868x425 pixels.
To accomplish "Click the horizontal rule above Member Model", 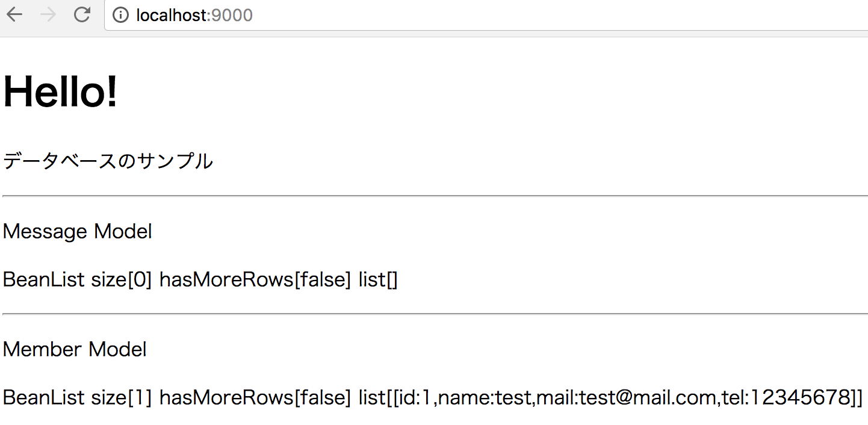I will (x=435, y=314).
